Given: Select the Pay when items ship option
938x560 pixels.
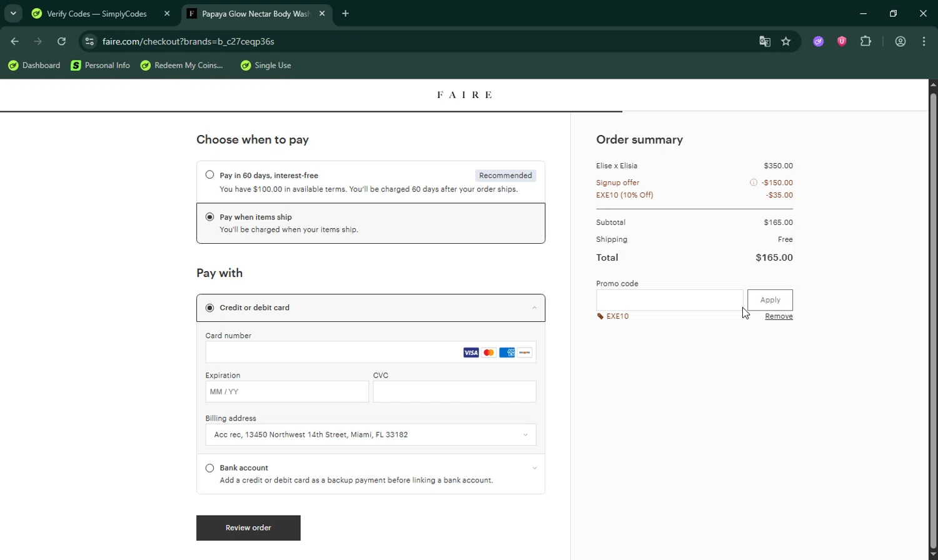Looking at the screenshot, I should [210, 217].
